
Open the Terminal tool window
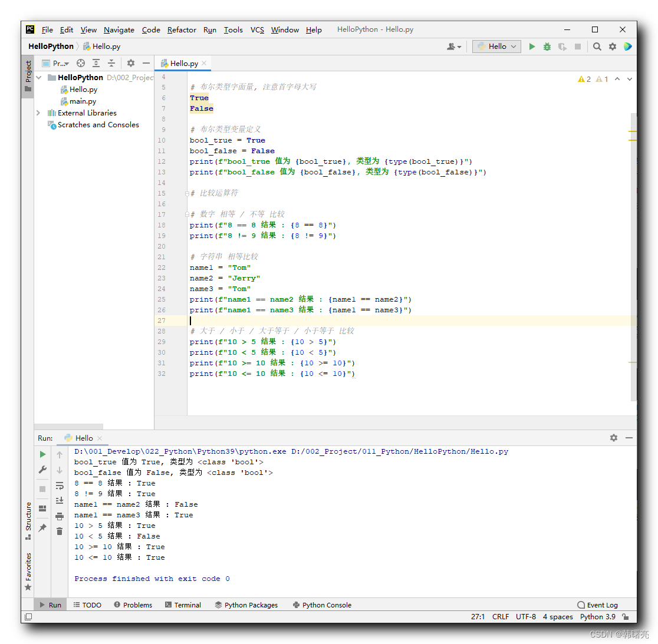coord(183,605)
